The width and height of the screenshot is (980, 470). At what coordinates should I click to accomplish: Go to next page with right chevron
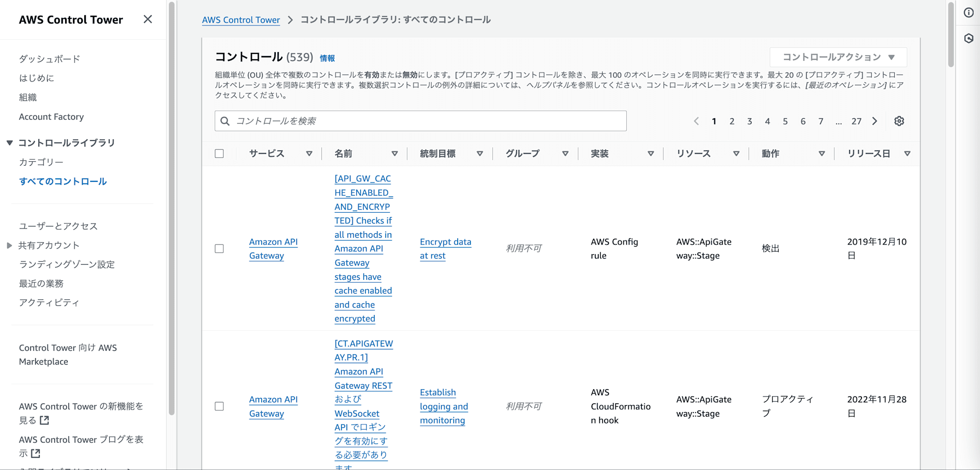[875, 121]
